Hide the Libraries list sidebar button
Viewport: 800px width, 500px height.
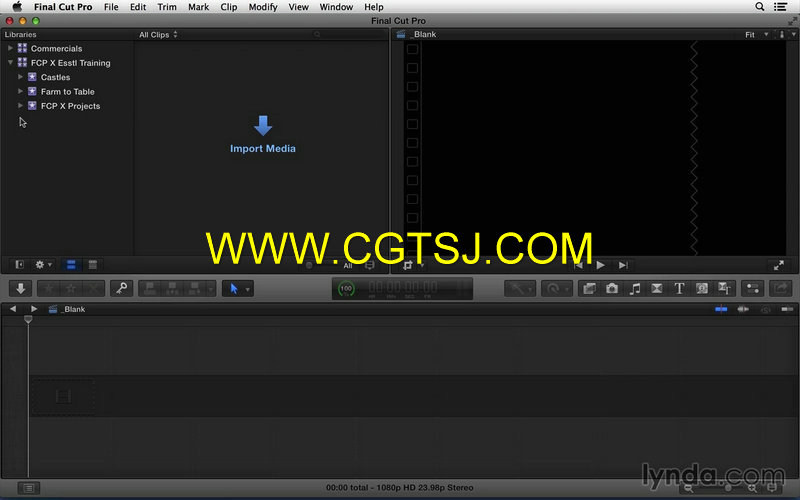pyautogui.click(x=19, y=265)
